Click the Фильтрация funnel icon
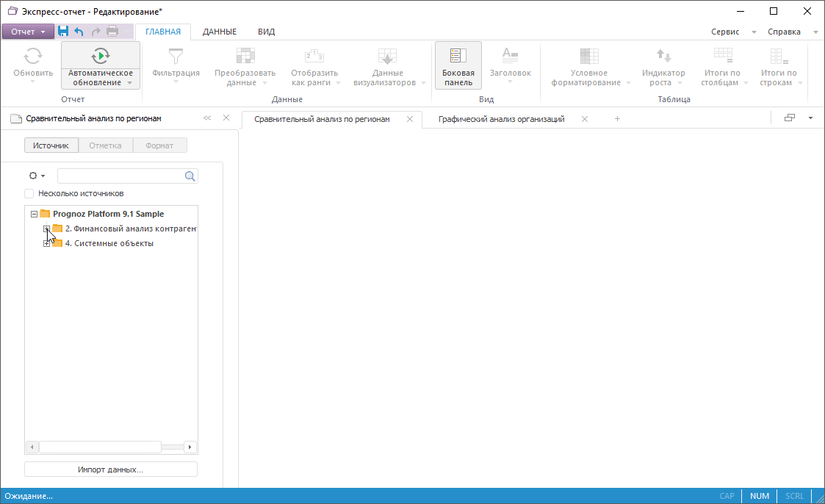Viewport: 825px width, 504px height. (176, 57)
